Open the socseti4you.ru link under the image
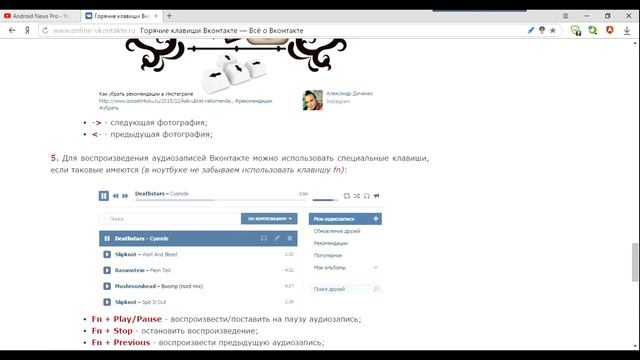Viewport: 640px width, 360px height. (x=166, y=101)
